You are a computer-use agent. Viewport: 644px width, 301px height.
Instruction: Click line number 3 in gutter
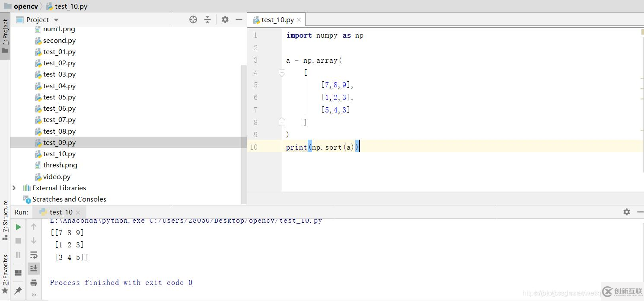255,60
